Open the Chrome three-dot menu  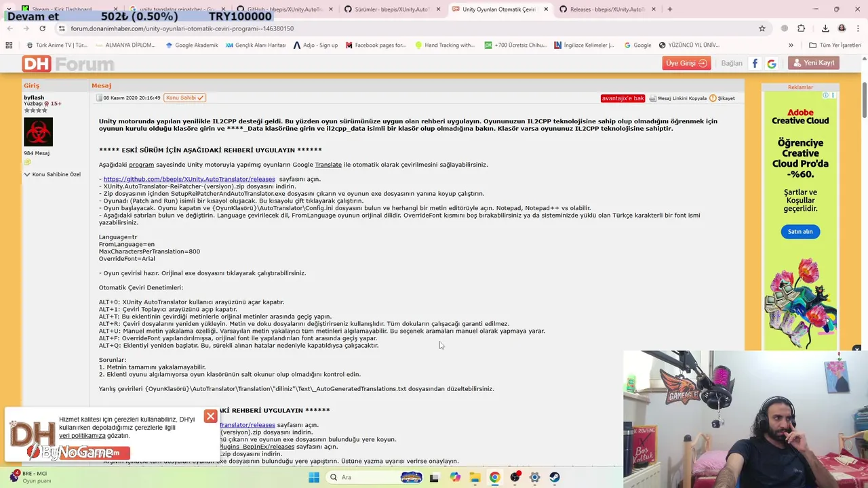point(859,28)
